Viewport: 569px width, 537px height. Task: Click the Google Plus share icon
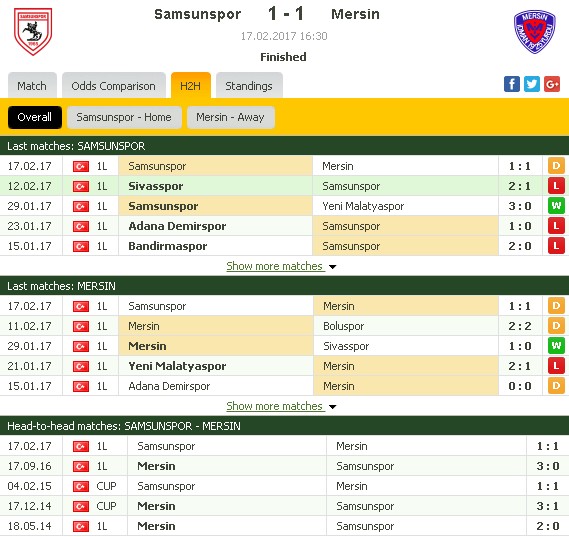click(552, 84)
